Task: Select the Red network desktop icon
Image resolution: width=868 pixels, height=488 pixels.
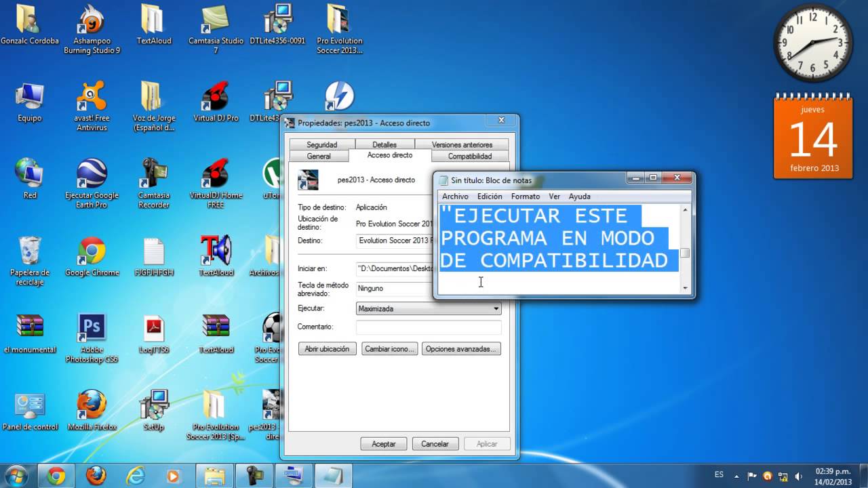Action: pyautogui.click(x=30, y=179)
